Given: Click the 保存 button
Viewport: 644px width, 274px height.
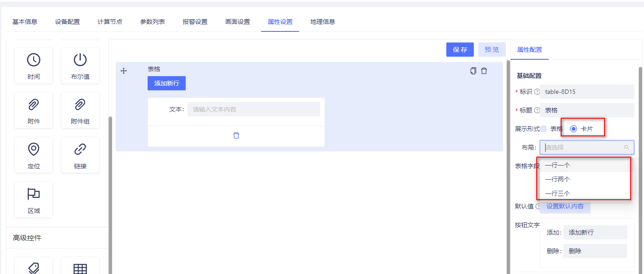Looking at the screenshot, I should [460, 50].
